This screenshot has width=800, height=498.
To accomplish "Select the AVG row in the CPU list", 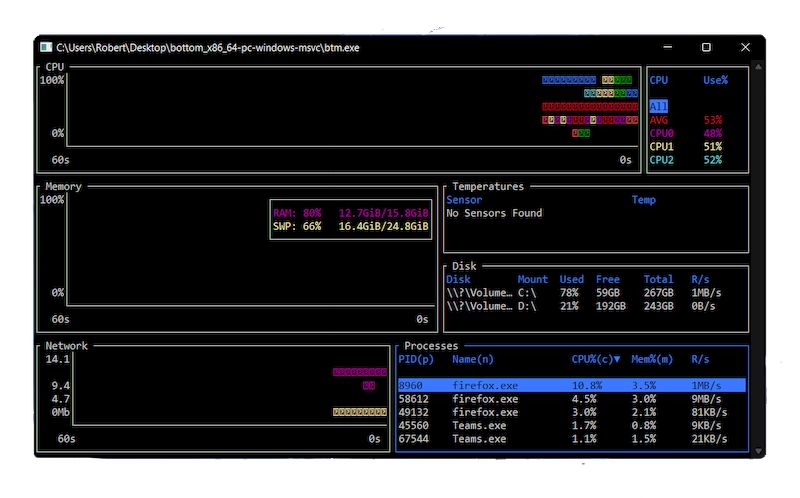I will (x=686, y=120).
